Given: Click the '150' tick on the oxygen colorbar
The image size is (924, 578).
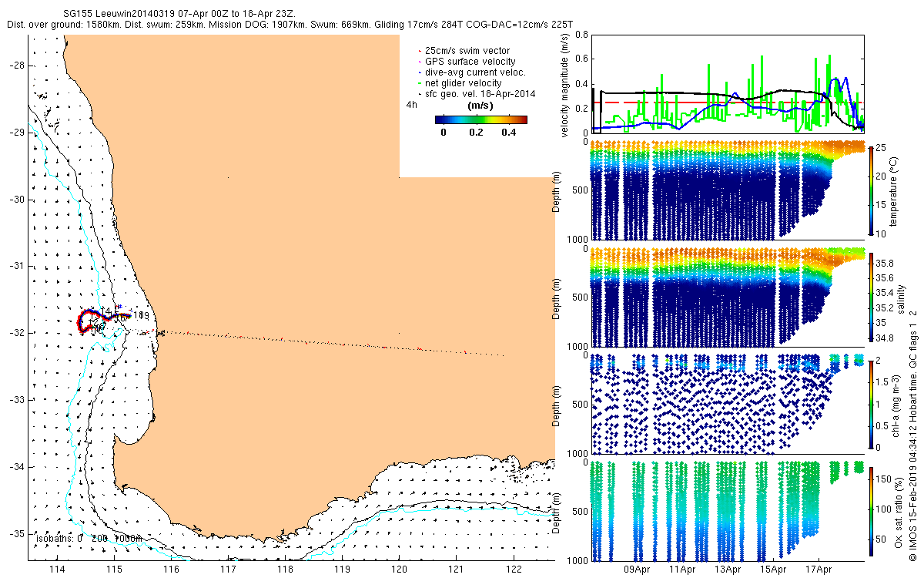Looking at the screenshot, I should [885, 480].
